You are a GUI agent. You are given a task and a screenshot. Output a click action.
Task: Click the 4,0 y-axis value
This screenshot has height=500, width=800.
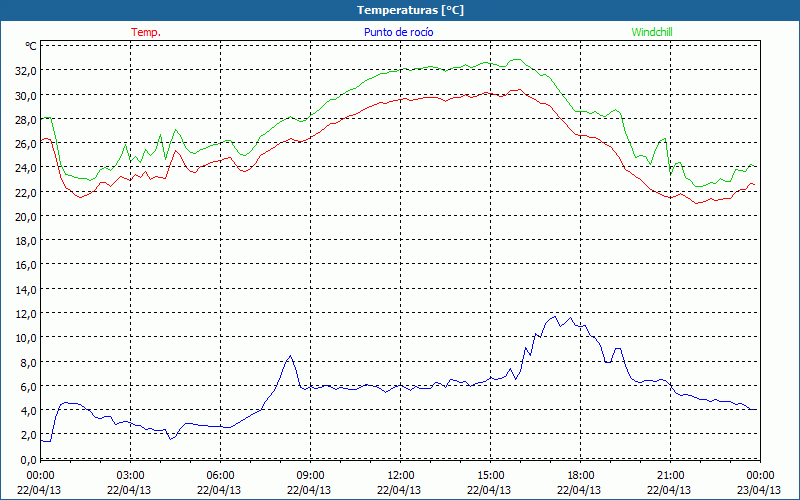click(x=28, y=411)
